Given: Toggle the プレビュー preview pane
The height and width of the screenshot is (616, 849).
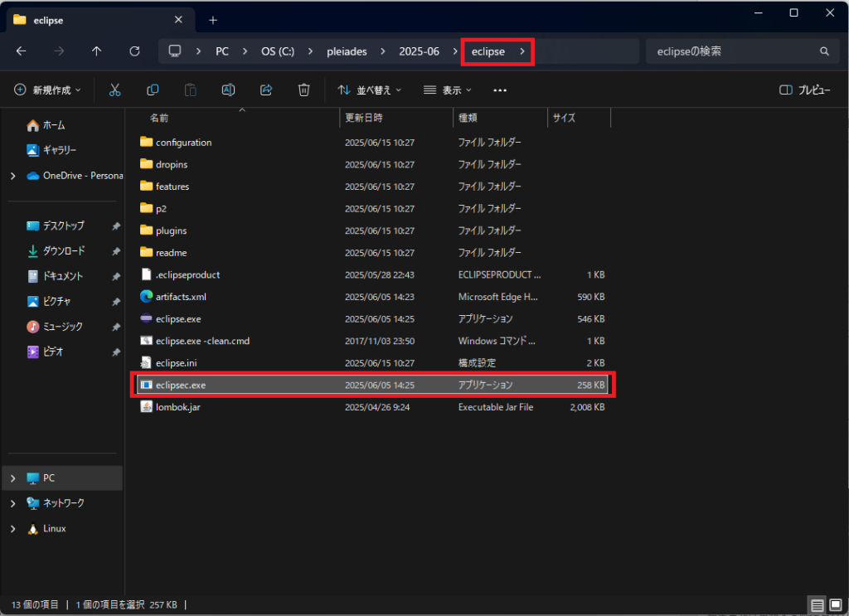Looking at the screenshot, I should coord(804,90).
